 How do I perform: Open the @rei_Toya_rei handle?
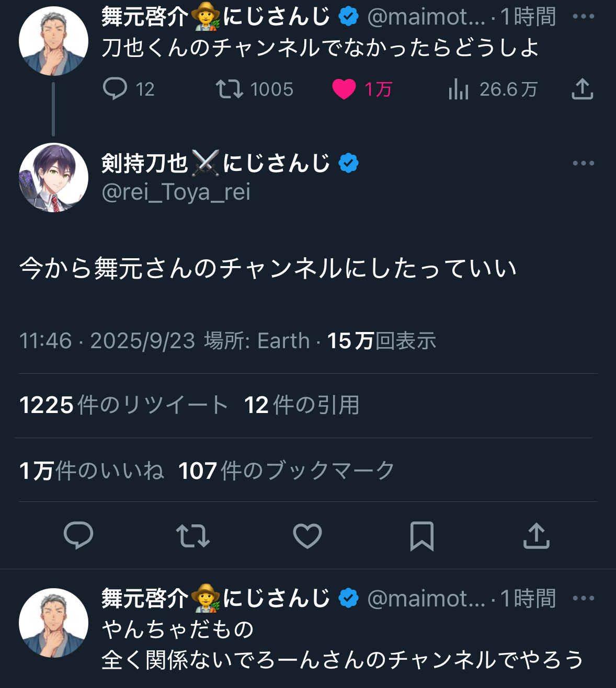tap(176, 192)
